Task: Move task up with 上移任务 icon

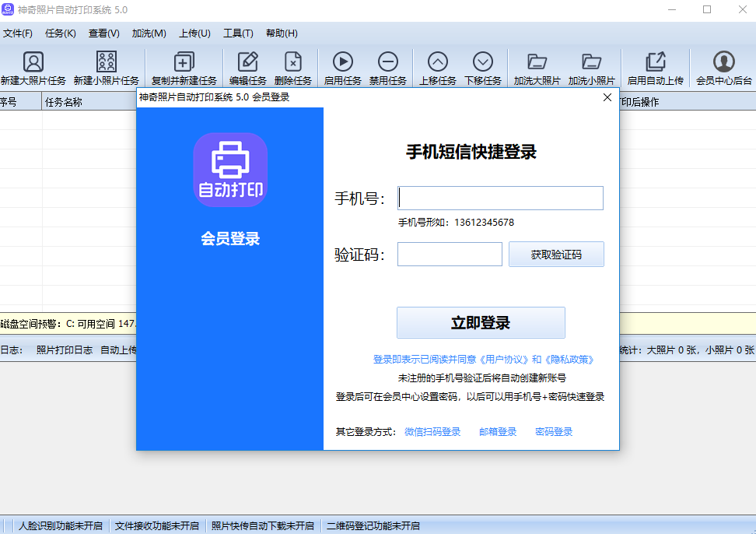Action: pos(438,62)
